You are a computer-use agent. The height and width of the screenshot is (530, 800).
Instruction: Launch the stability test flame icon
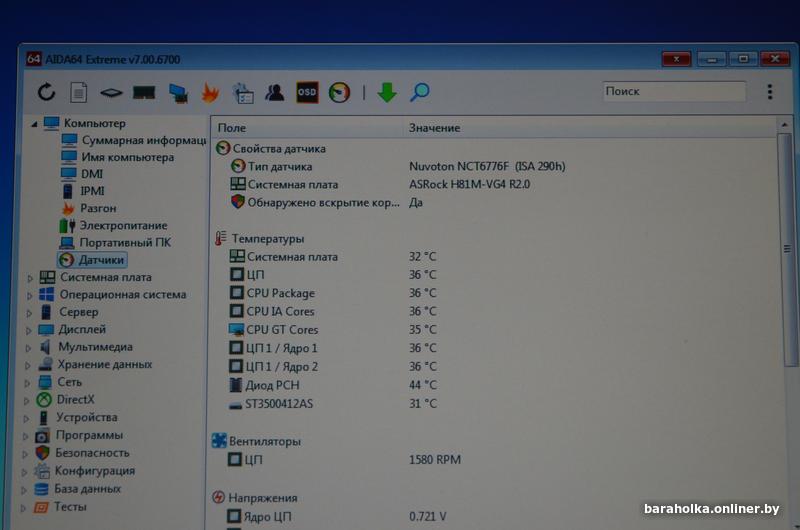210,92
